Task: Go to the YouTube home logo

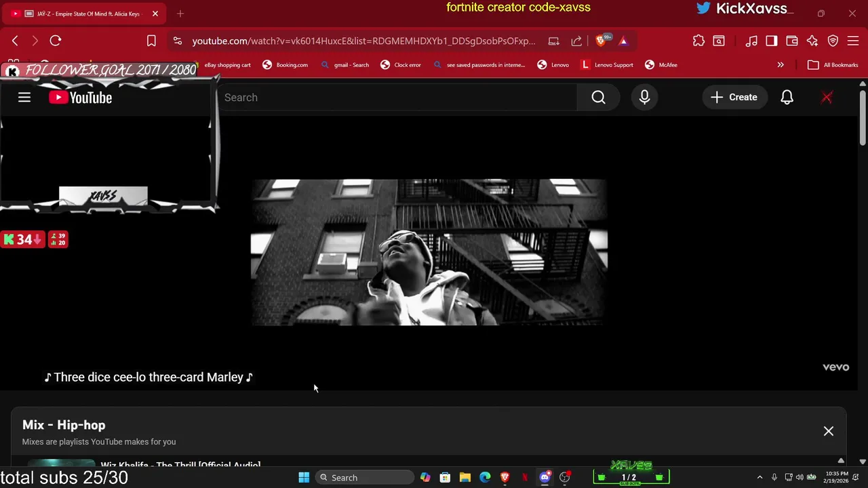Action: point(80,98)
